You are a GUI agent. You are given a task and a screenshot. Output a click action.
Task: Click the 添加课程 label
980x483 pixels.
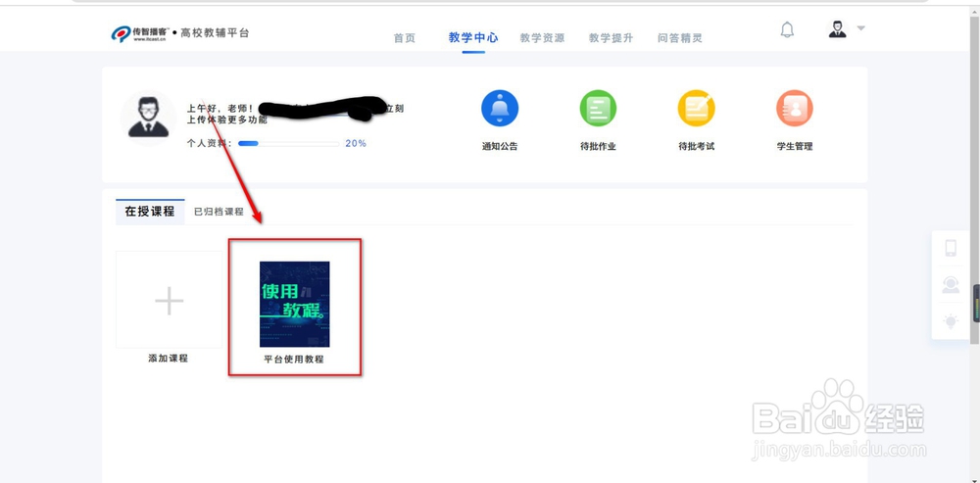(169, 359)
